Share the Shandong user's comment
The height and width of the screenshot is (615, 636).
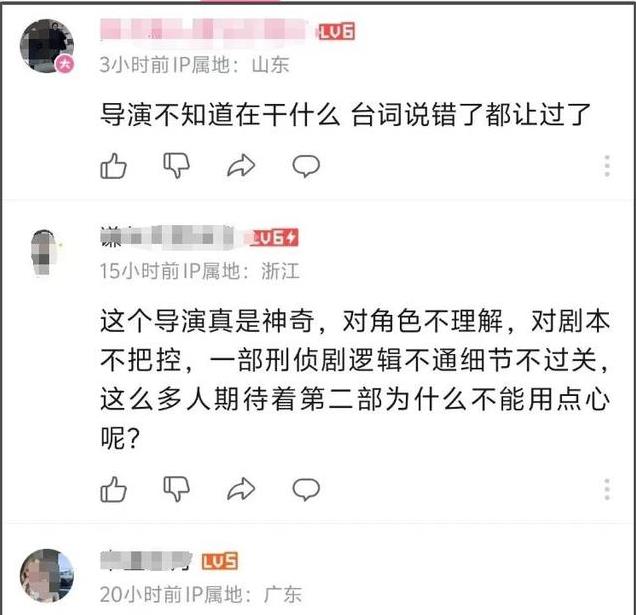click(x=241, y=166)
